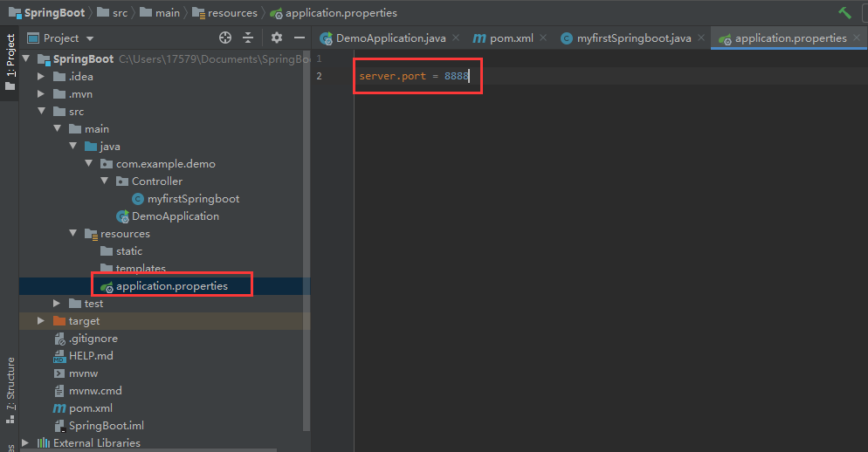Click the SpringBoot breadcrumb
868x452 pixels.
[x=54, y=13]
